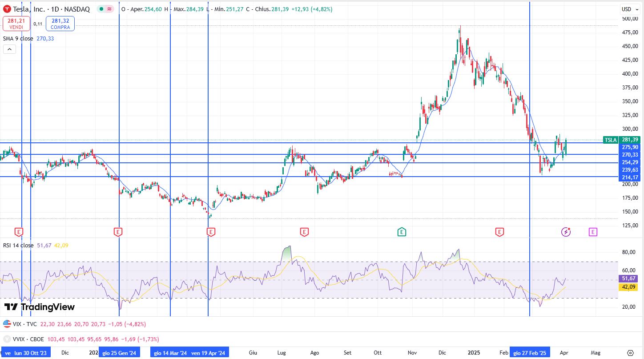Click the red earnings E marker in early 2025
The width and height of the screenshot is (644, 359).
(x=500, y=231)
